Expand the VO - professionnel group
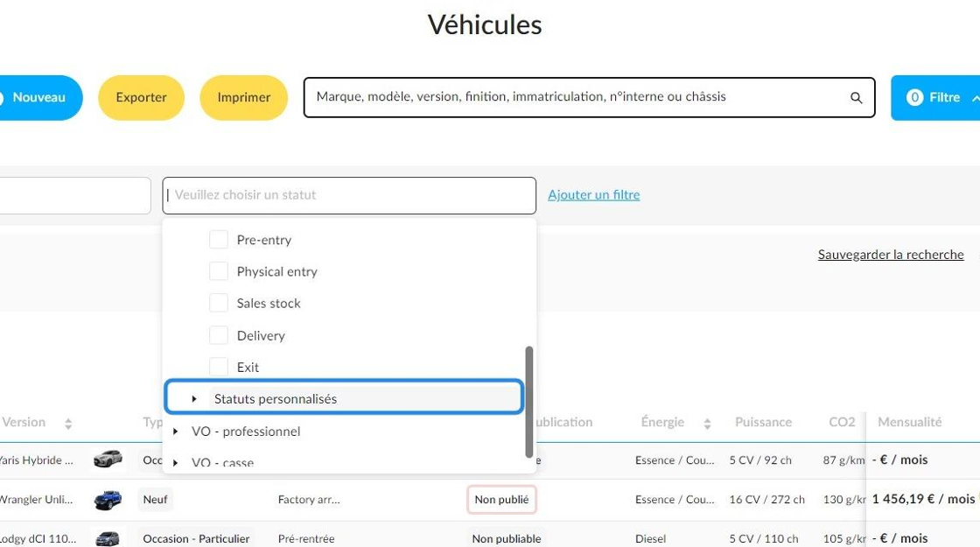Screen dimensions: 980x547 click(176, 431)
